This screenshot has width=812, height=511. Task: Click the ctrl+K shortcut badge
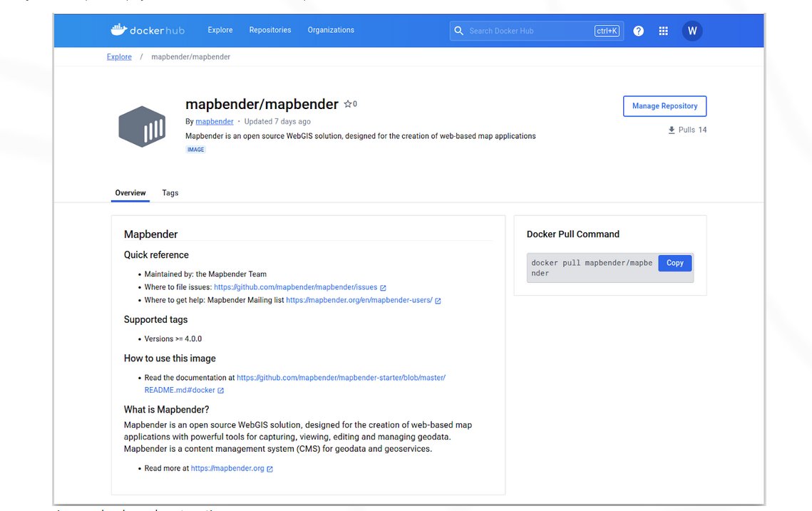607,31
